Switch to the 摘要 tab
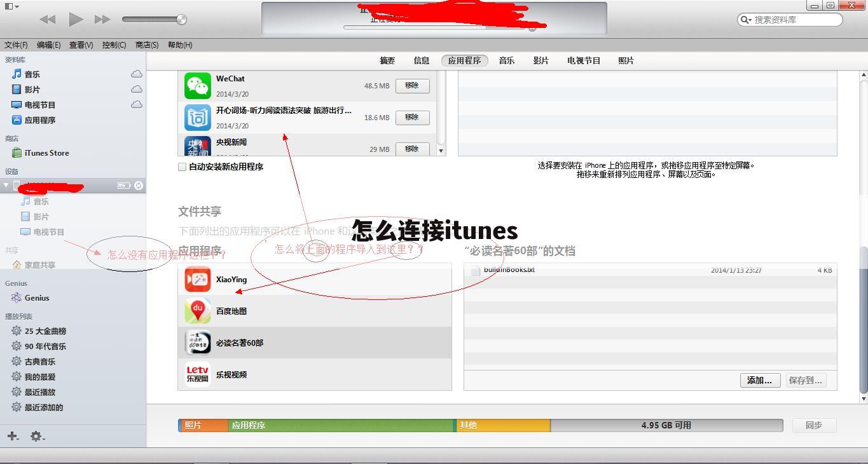This screenshot has width=868, height=464. pyautogui.click(x=387, y=61)
